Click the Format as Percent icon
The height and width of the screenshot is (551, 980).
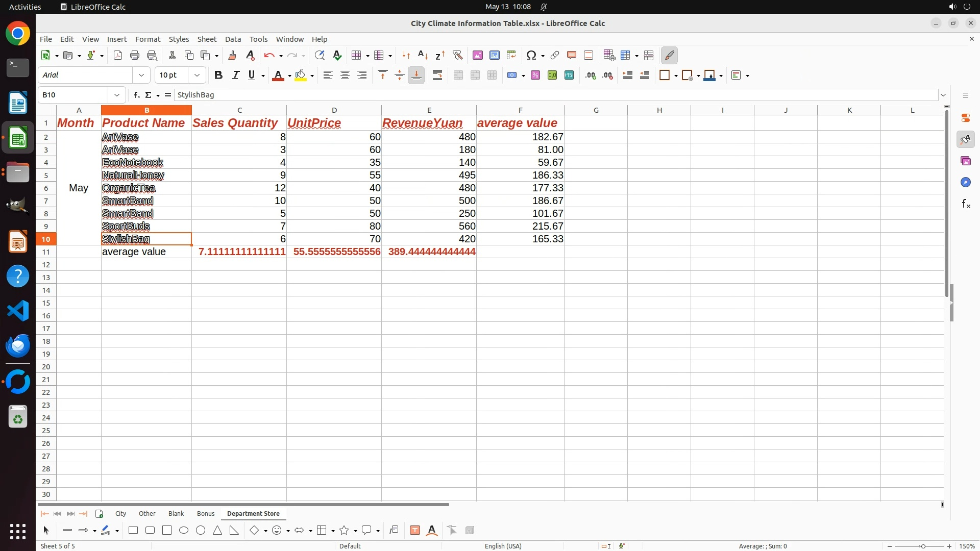[535, 75]
